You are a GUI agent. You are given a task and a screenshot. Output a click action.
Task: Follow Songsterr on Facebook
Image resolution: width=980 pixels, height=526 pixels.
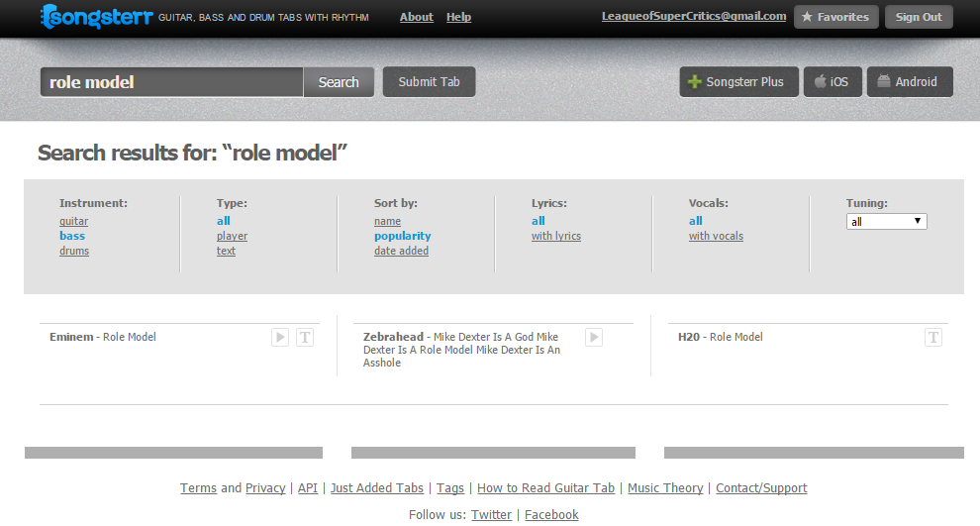tap(551, 515)
